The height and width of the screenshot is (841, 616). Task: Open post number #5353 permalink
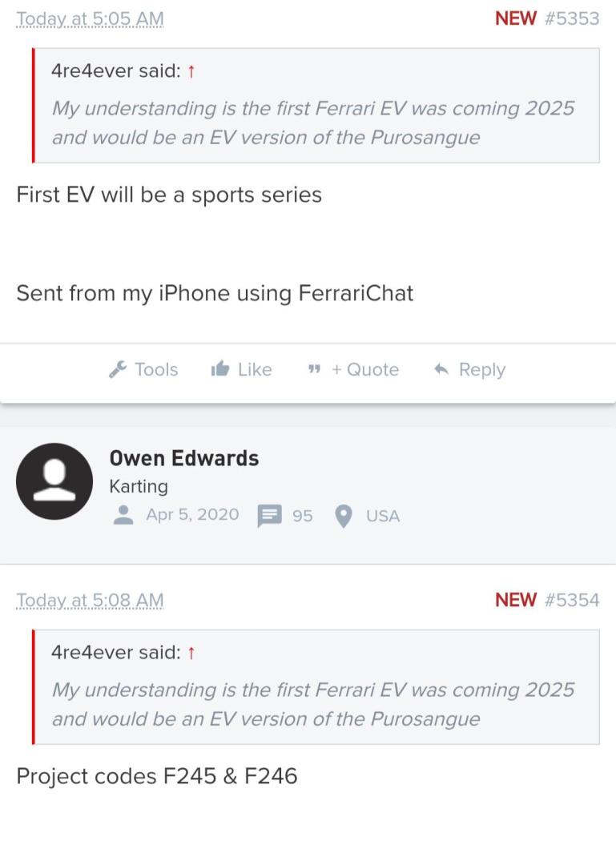[571, 18]
